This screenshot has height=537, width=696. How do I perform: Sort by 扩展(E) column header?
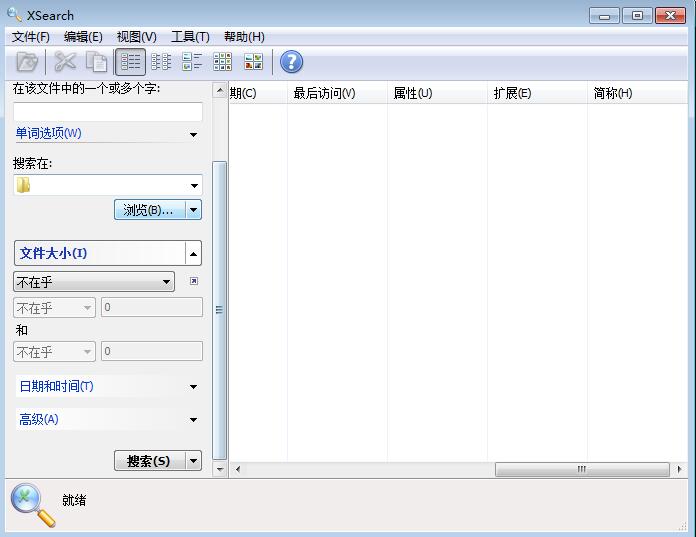pos(537,93)
